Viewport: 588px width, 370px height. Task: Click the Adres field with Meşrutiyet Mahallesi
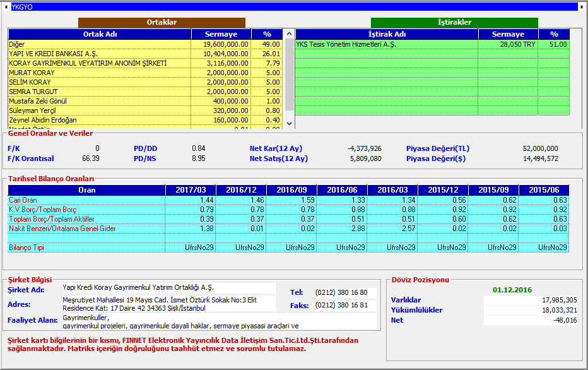point(168,304)
